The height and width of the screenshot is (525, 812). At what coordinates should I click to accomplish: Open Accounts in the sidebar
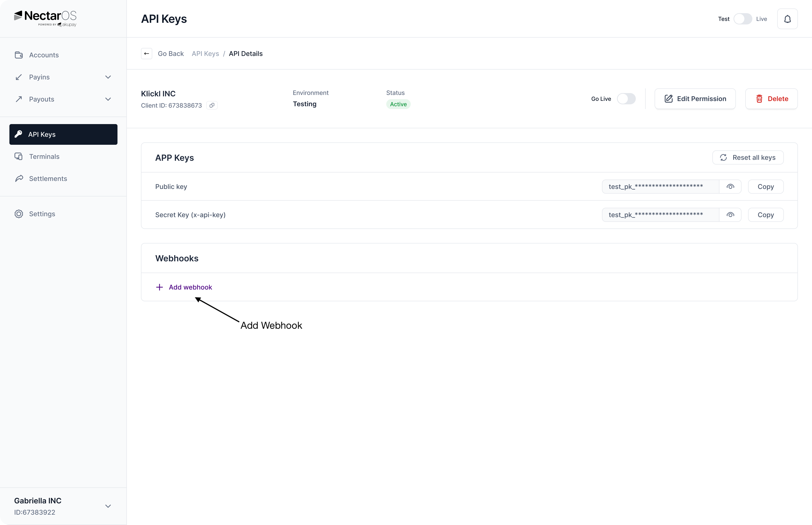tap(63, 55)
